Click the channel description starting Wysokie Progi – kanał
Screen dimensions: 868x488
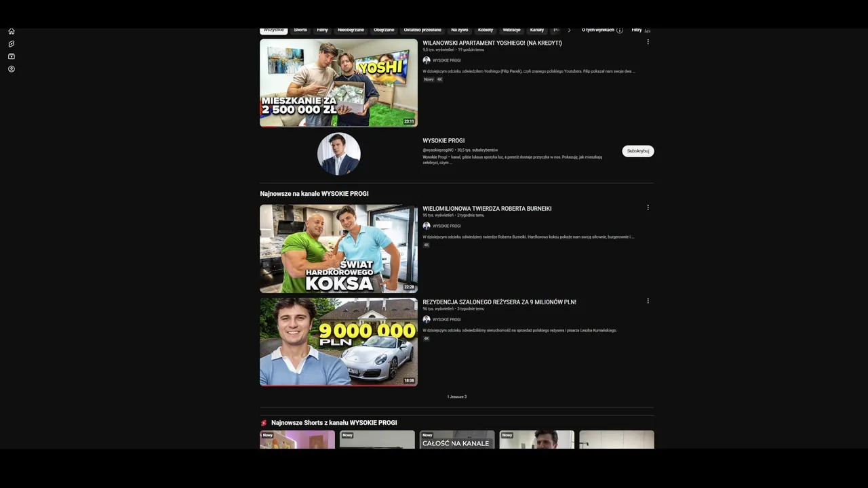(x=513, y=160)
